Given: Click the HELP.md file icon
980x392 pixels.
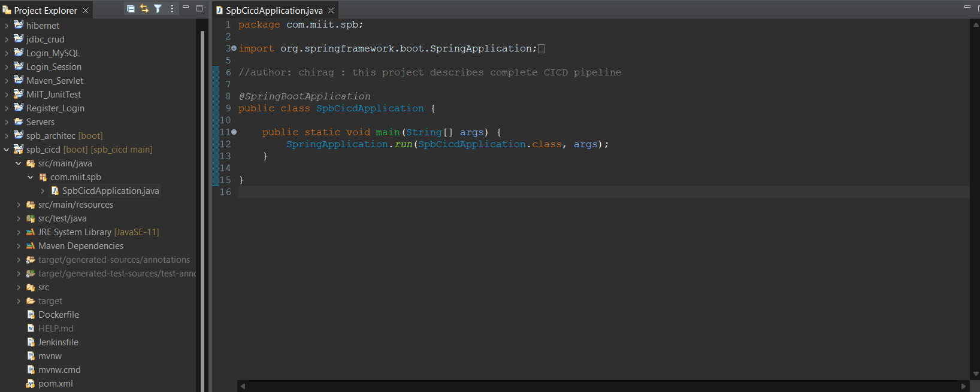Looking at the screenshot, I should pyautogui.click(x=31, y=329).
